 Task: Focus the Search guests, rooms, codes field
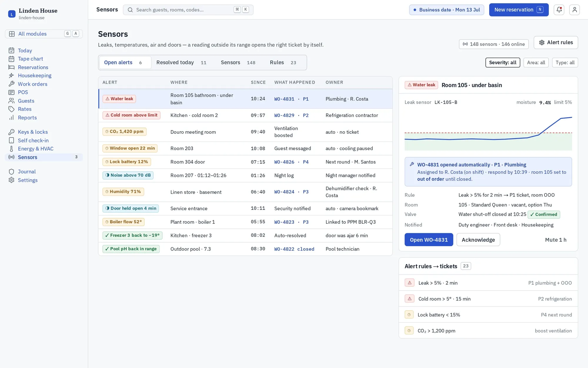(188, 10)
